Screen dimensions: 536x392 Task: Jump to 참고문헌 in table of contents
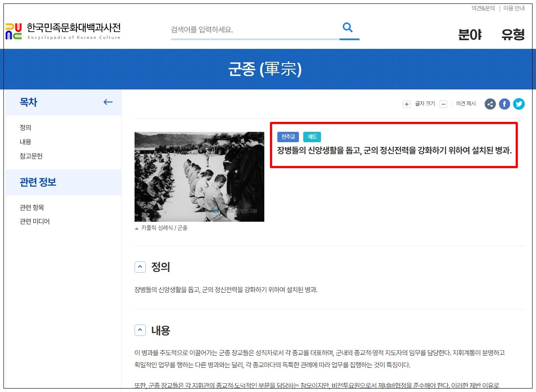pyautogui.click(x=31, y=156)
